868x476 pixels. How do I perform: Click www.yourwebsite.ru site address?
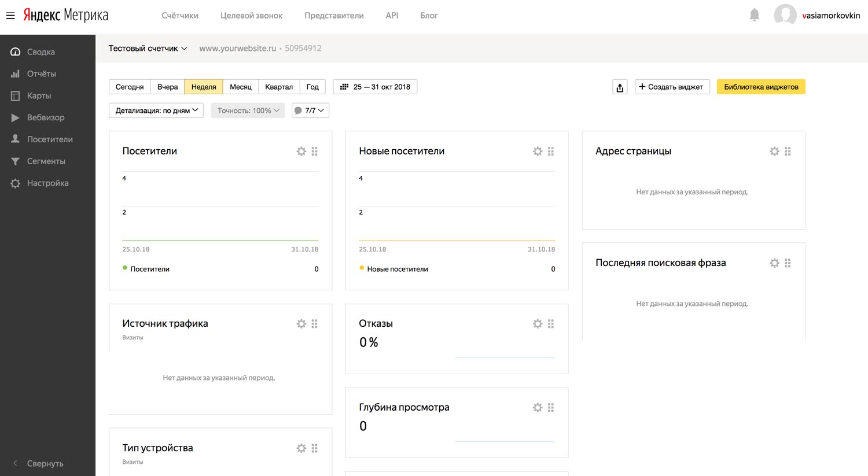(238, 49)
